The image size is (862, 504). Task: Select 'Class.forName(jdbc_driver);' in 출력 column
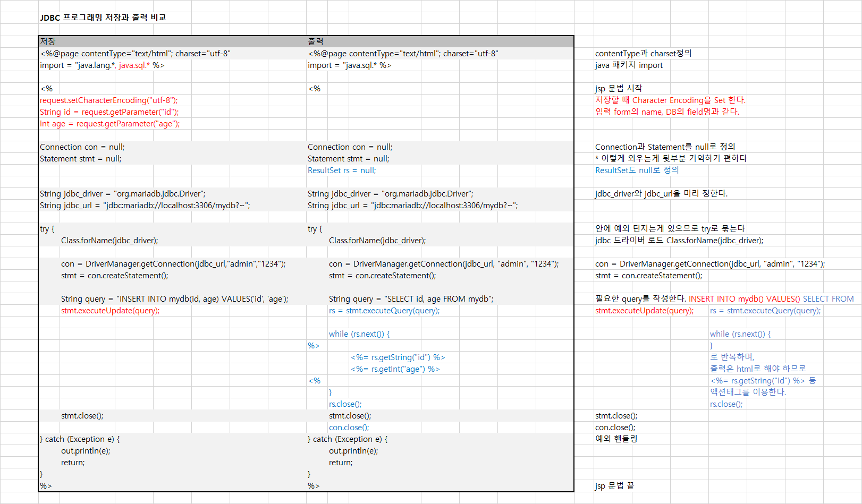pos(377,240)
